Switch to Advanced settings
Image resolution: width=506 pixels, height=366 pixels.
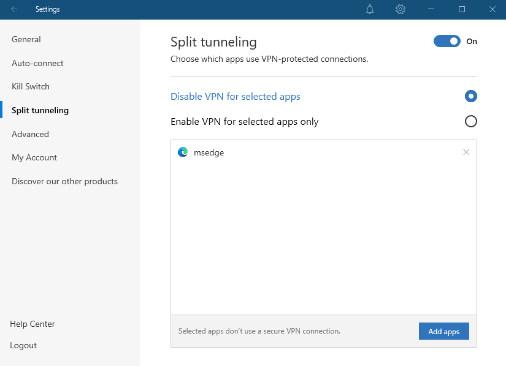[x=30, y=134]
